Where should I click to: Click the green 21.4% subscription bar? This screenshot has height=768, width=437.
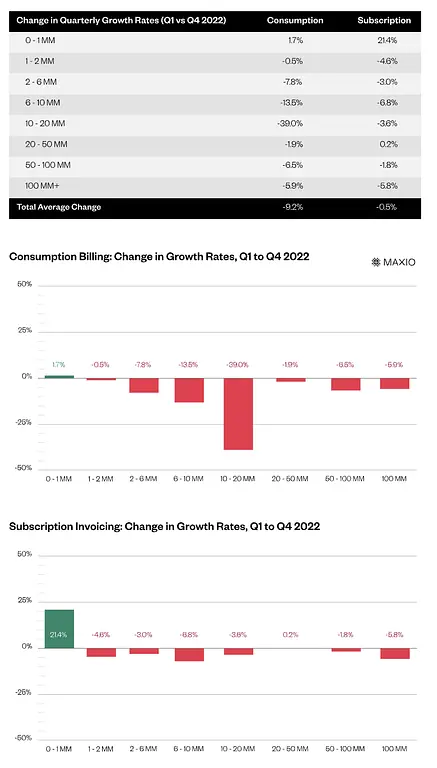click(59, 629)
